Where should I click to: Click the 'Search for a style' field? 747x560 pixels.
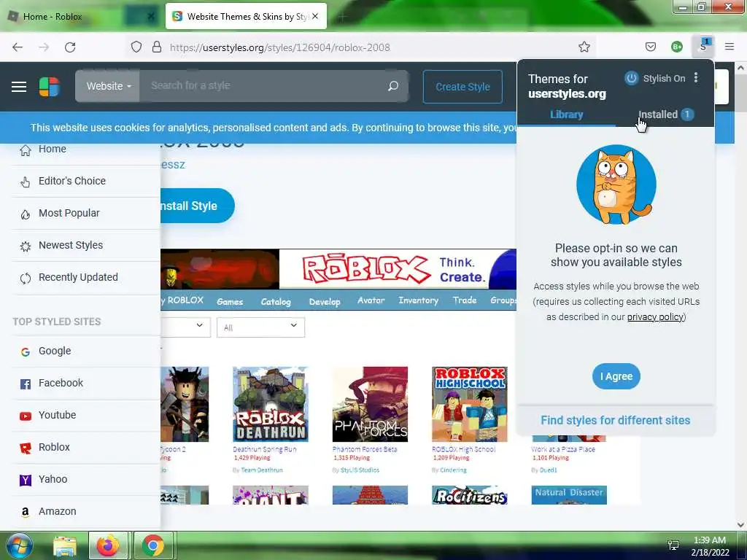click(265, 86)
